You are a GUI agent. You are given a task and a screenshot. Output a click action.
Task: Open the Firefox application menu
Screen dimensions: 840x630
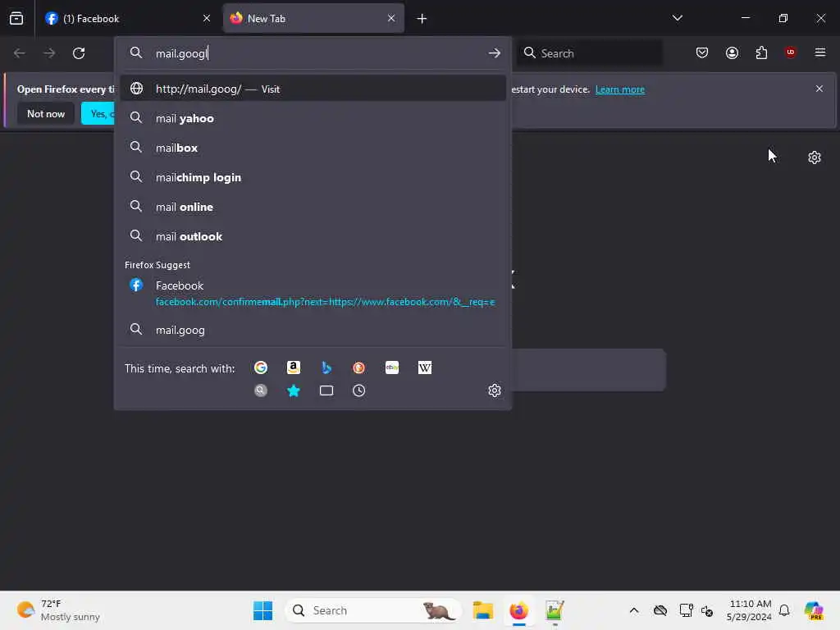pos(820,52)
